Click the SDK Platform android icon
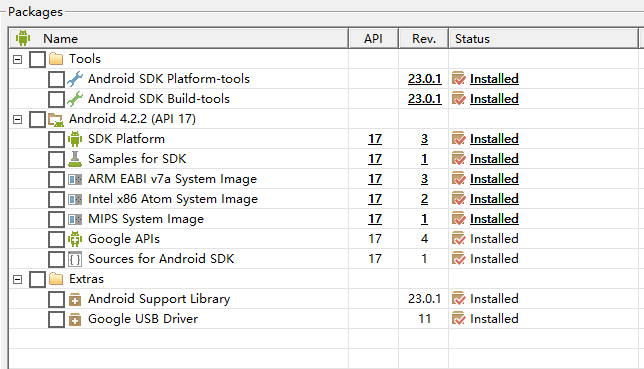 coord(75,139)
